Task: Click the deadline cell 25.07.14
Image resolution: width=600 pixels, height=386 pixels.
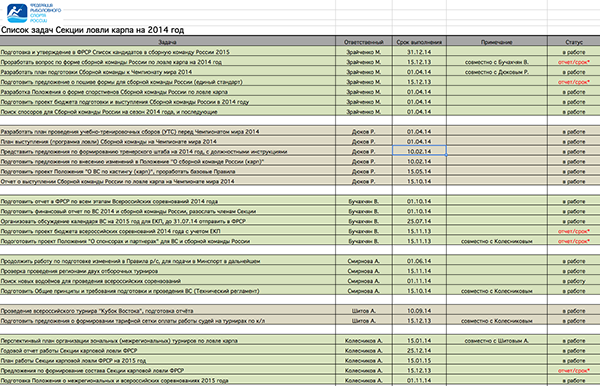Action: point(419,221)
